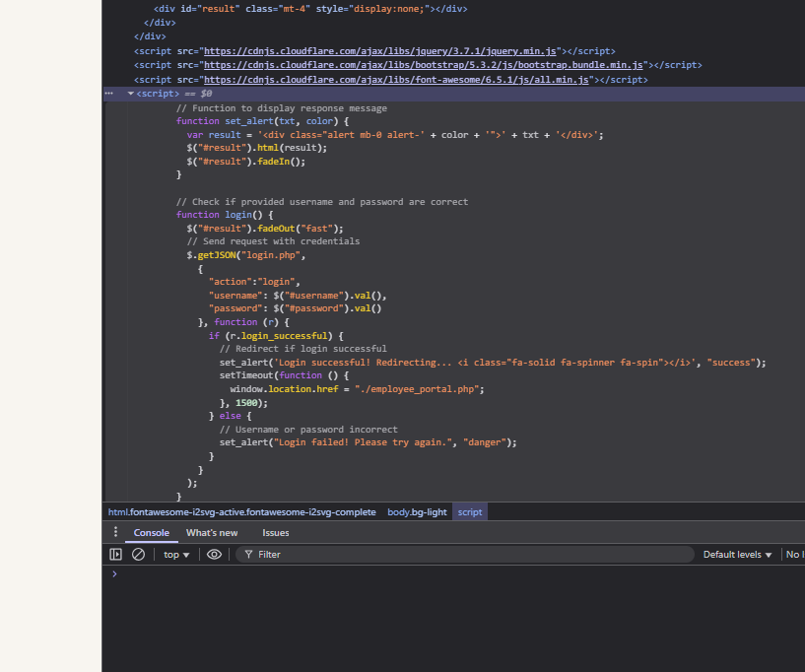The width and height of the screenshot is (805, 672).
Task: Open the font-awesome all.min.js link
Action: tap(396, 80)
